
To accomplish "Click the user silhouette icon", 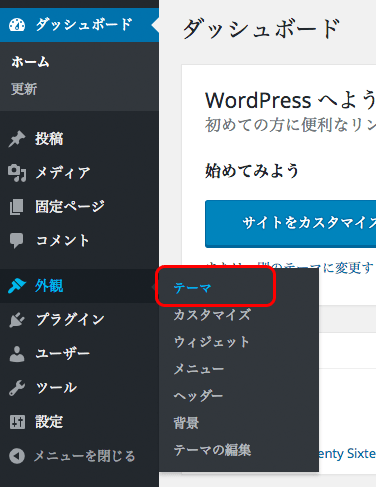I will pyautogui.click(x=17, y=354).
